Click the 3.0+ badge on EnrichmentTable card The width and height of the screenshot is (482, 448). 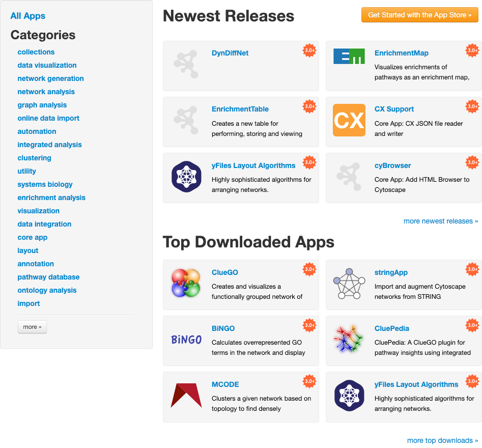pyautogui.click(x=309, y=106)
